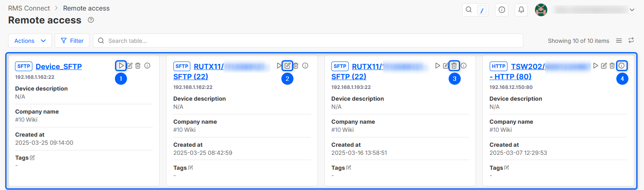Show info for the Device_SFTP card
Screen dimensions: 644x190
point(147,65)
